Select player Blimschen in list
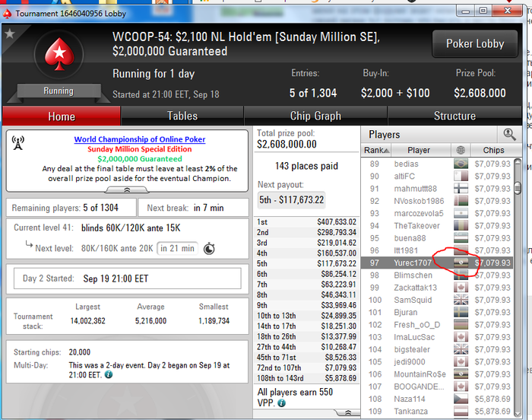This screenshot has width=532, height=420. 437,275
